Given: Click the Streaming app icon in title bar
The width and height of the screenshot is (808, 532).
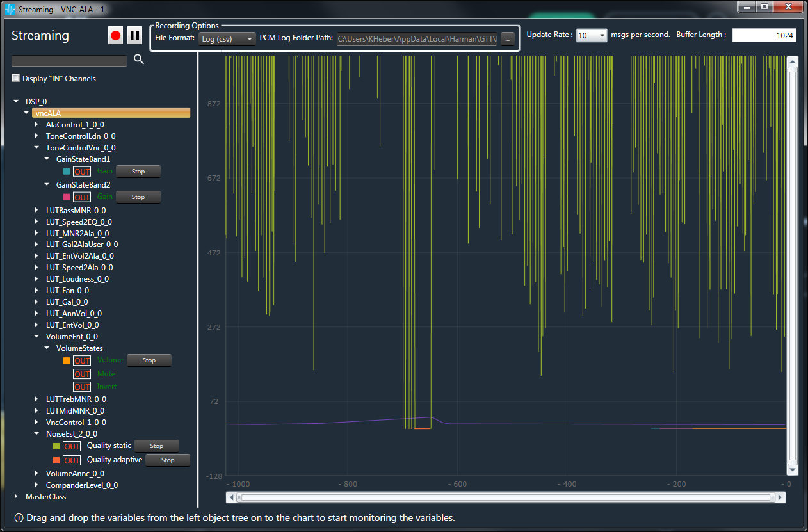Looking at the screenshot, I should pyautogui.click(x=9, y=10).
